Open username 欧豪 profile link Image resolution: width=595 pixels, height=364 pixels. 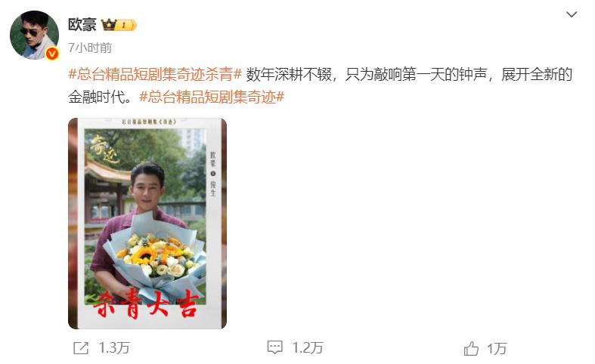(82, 25)
